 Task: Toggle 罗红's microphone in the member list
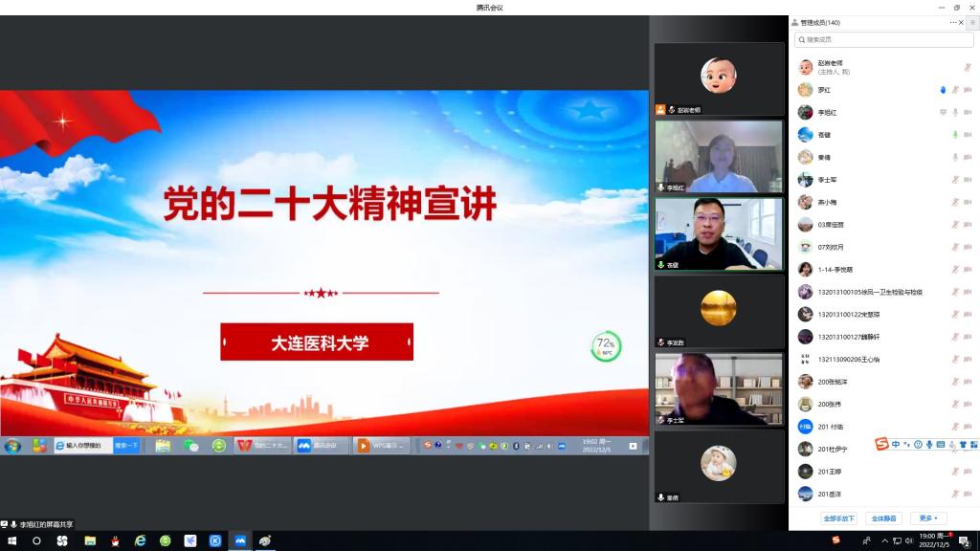tap(955, 90)
